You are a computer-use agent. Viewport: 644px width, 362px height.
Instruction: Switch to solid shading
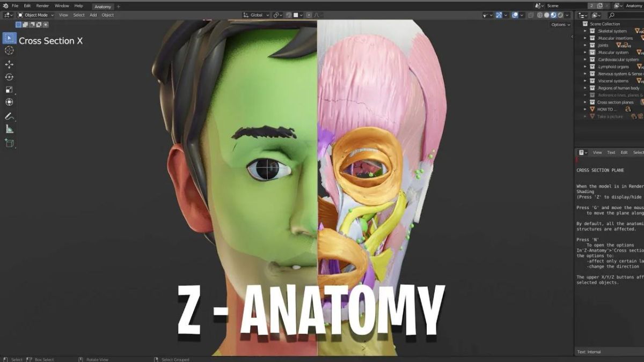click(547, 15)
